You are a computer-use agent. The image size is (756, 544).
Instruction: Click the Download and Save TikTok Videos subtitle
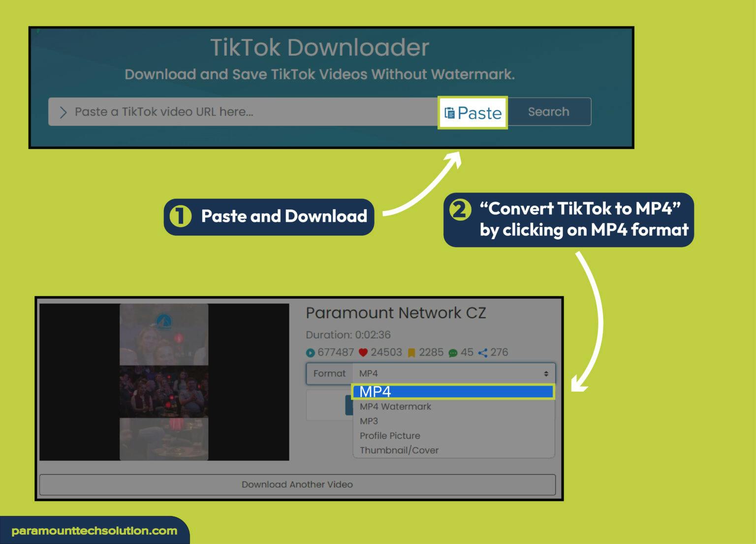(x=320, y=74)
